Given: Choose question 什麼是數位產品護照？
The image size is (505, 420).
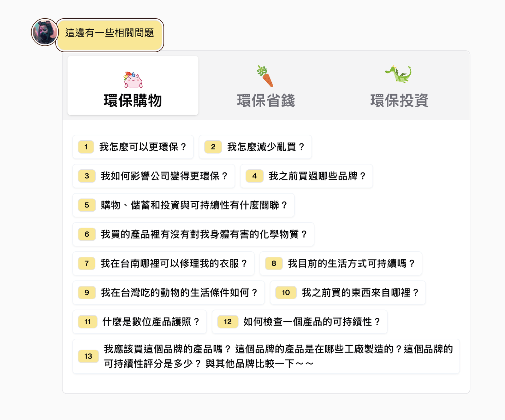Looking at the screenshot, I should [x=140, y=322].
